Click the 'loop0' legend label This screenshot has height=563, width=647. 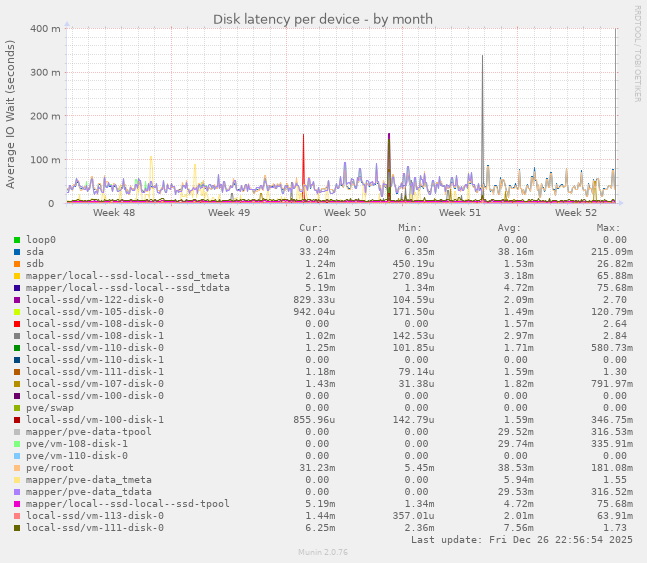click(x=41, y=240)
